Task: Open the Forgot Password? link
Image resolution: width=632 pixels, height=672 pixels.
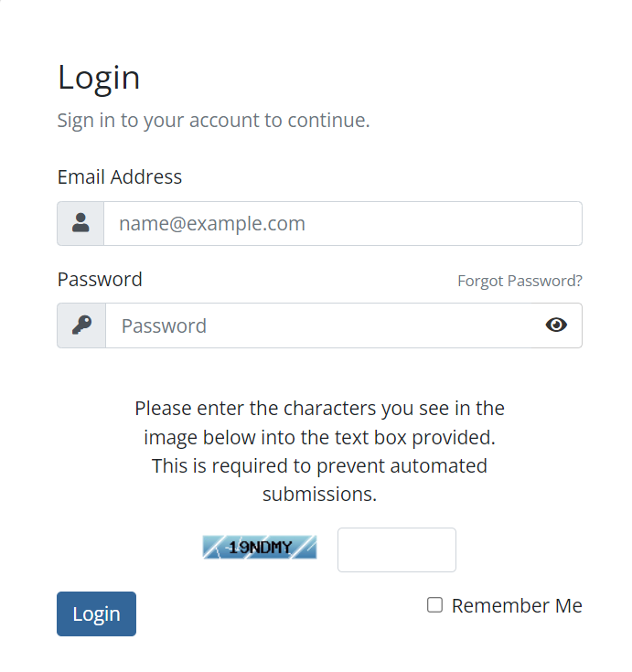Action: point(520,281)
